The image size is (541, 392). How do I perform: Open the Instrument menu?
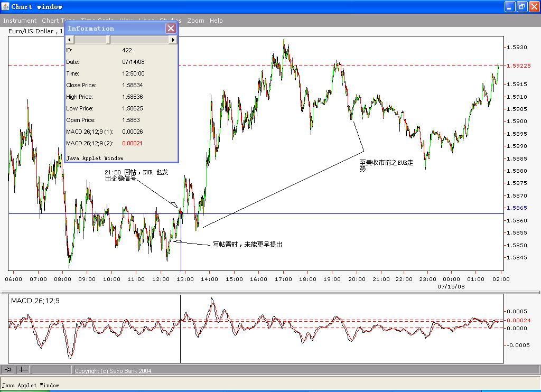20,21
